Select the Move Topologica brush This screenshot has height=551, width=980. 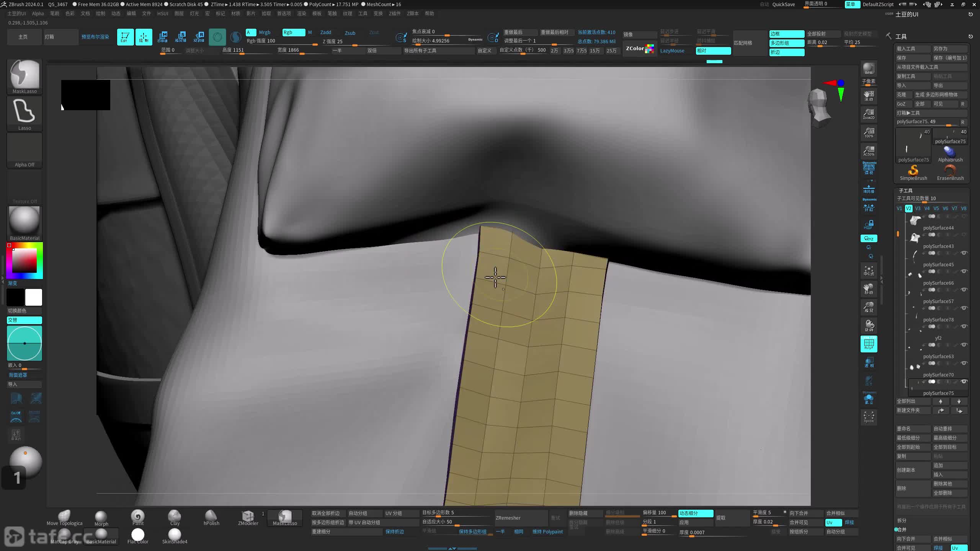pyautogui.click(x=64, y=518)
